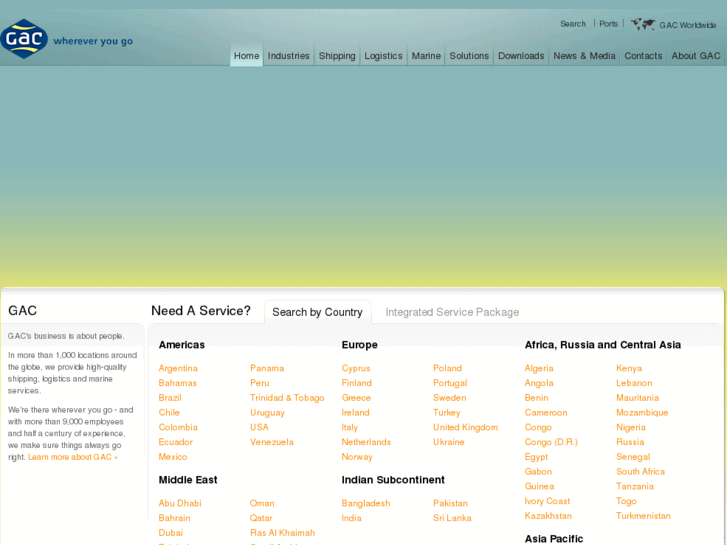Follow the Learn more about GAC link

click(73, 457)
